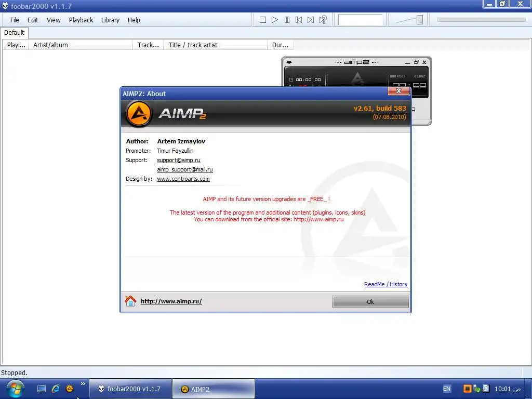Viewport: 532px width, 399px height.
Task: Expand the quick launch overflow chevron
Action: (83, 384)
